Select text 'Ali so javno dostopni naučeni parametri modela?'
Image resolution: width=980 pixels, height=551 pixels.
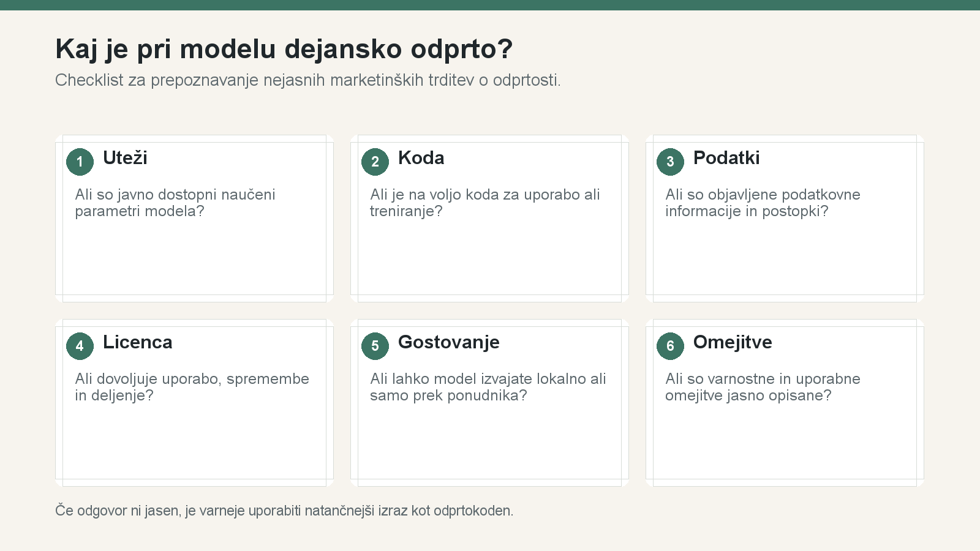pyautogui.click(x=175, y=203)
